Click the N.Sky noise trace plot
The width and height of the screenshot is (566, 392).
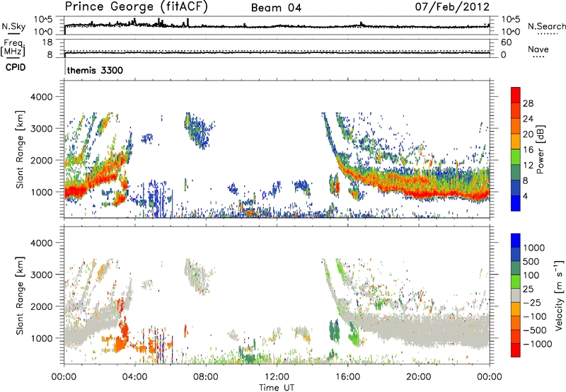[x=277, y=25]
